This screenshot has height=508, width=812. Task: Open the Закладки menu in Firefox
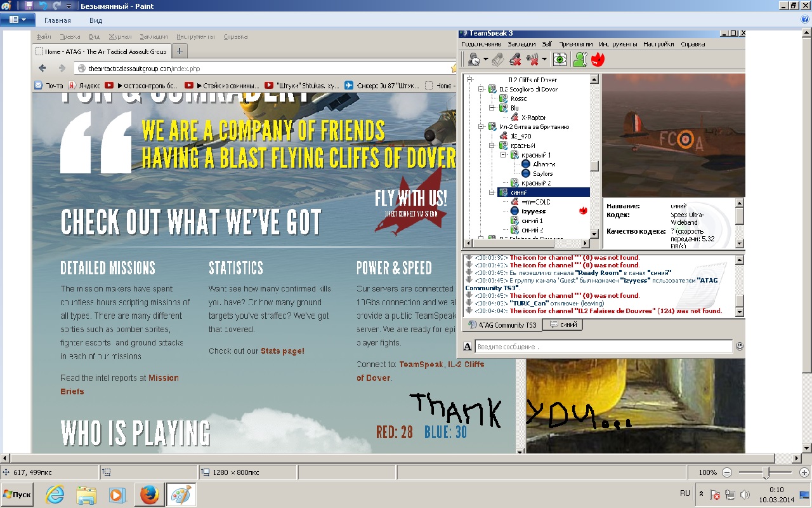tap(154, 37)
